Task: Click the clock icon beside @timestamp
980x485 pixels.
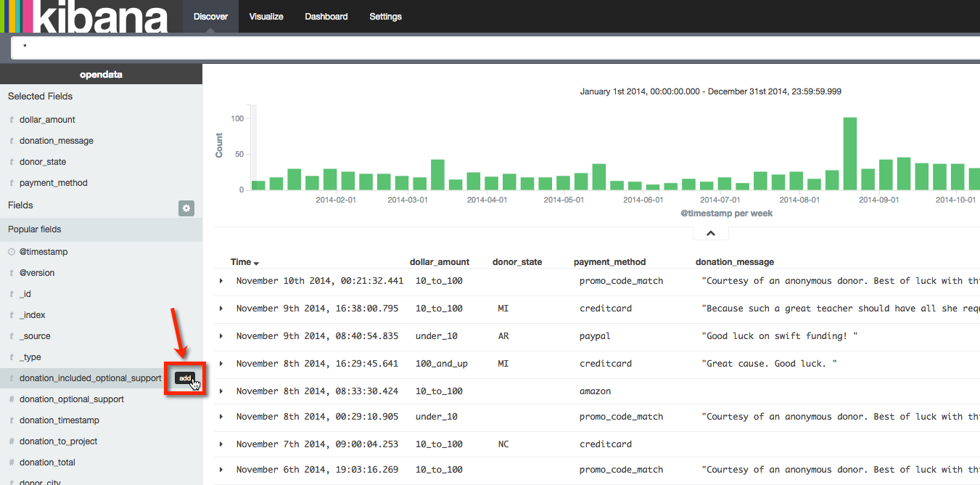Action: tap(12, 252)
